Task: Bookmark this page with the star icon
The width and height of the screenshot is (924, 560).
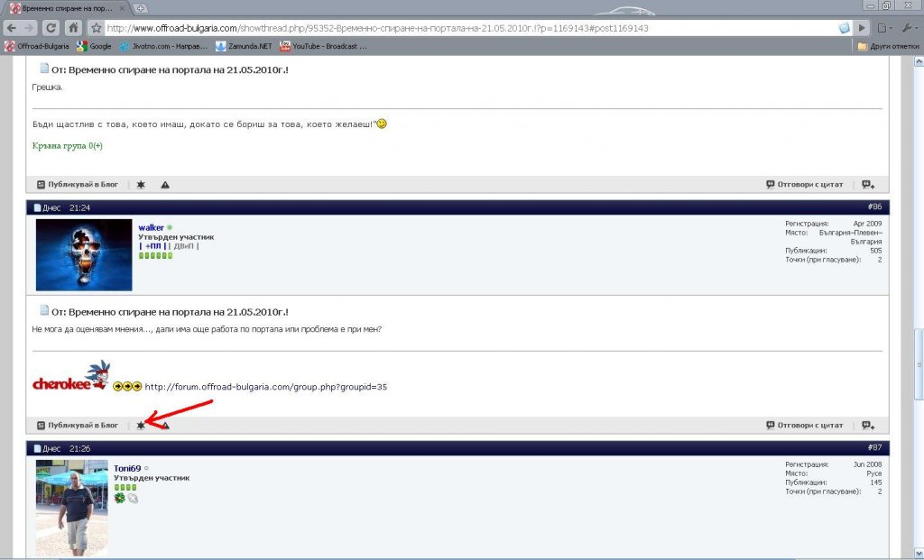Action: coord(96,28)
